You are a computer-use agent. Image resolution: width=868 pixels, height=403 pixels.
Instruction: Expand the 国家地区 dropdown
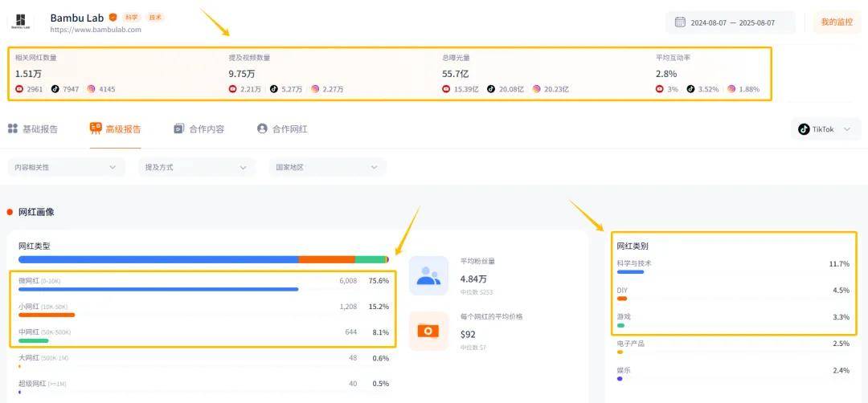pos(328,167)
